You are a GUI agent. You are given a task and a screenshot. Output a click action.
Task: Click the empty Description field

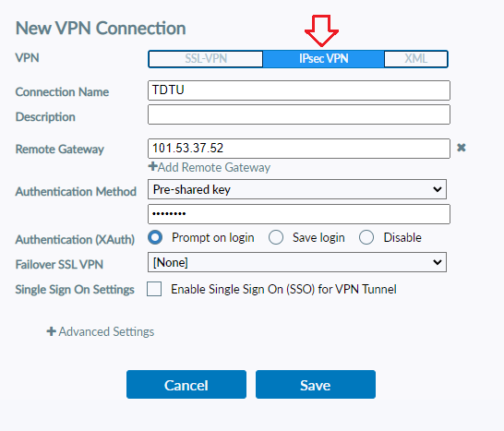[x=299, y=114]
